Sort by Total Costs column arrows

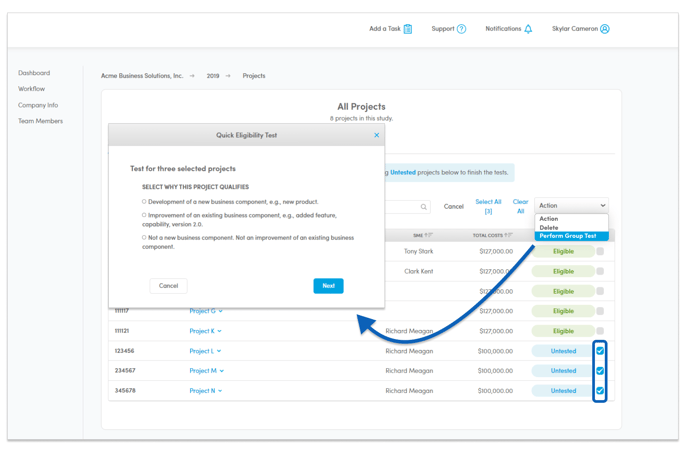(509, 236)
